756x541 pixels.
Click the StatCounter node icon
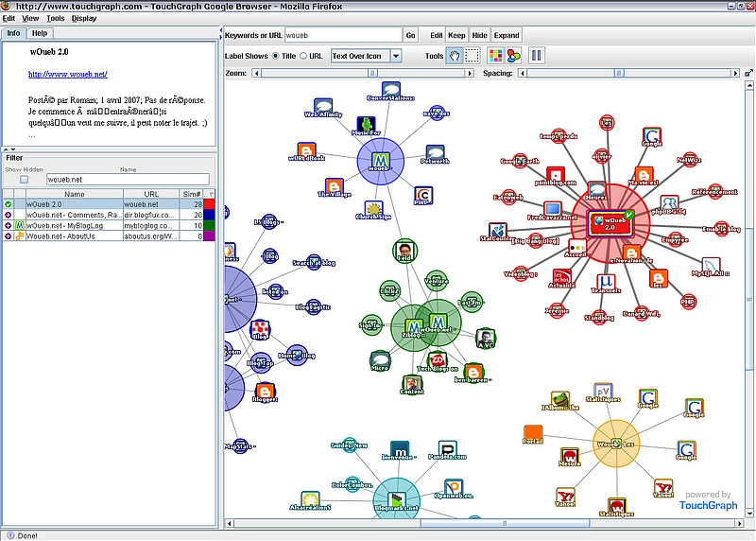click(497, 231)
